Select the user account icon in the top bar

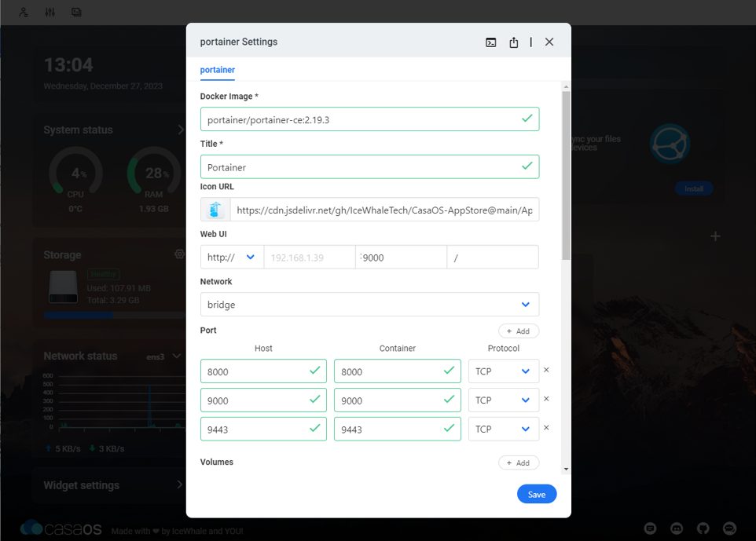(23, 12)
